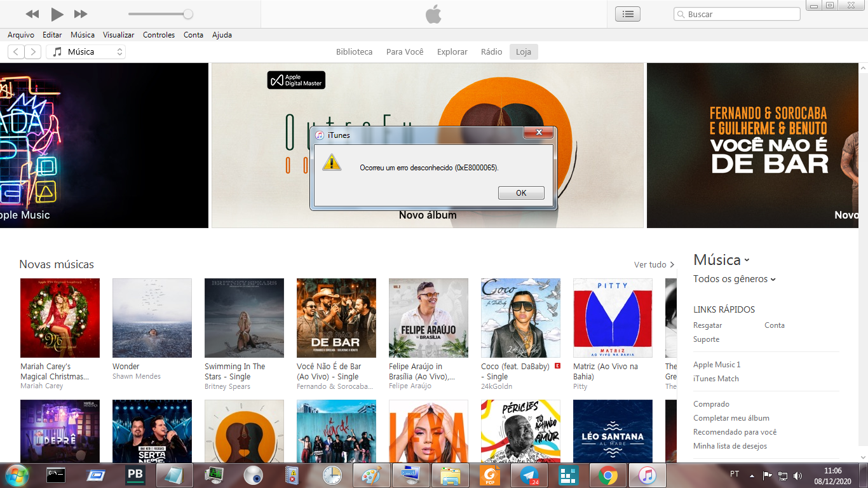This screenshot has width=868, height=488.
Task: Adjust the volume slider knob
Action: [188, 14]
